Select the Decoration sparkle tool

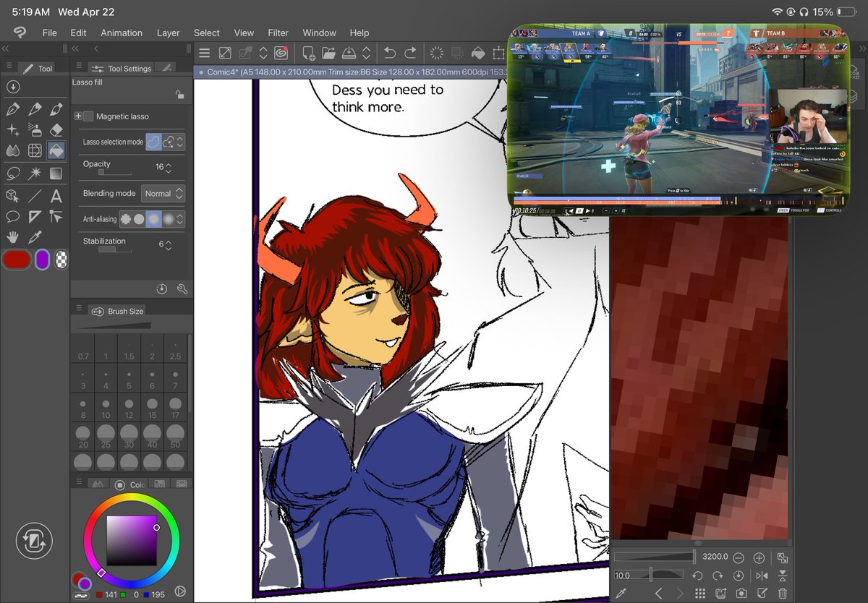pyautogui.click(x=12, y=130)
